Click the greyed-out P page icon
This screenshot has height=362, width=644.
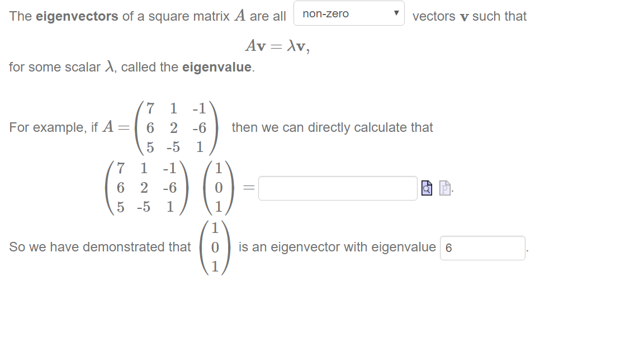pos(445,188)
